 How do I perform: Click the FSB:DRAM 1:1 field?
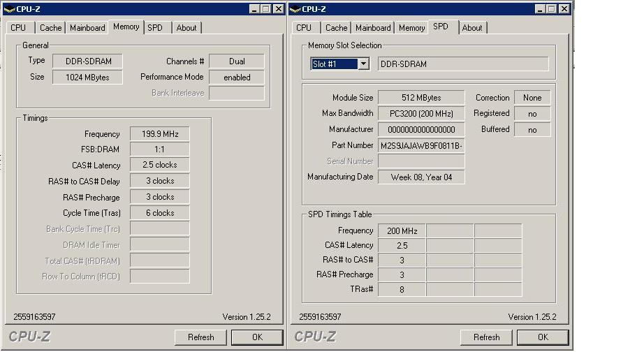[160, 149]
